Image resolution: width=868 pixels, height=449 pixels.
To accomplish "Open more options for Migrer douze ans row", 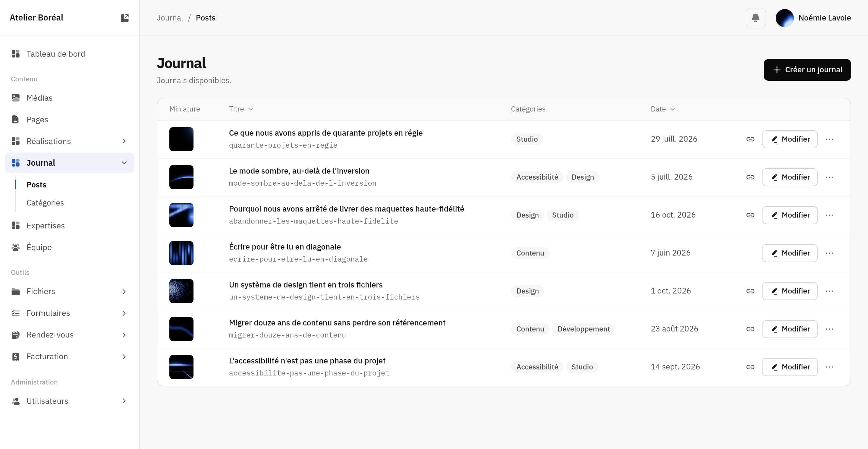I will (x=829, y=329).
